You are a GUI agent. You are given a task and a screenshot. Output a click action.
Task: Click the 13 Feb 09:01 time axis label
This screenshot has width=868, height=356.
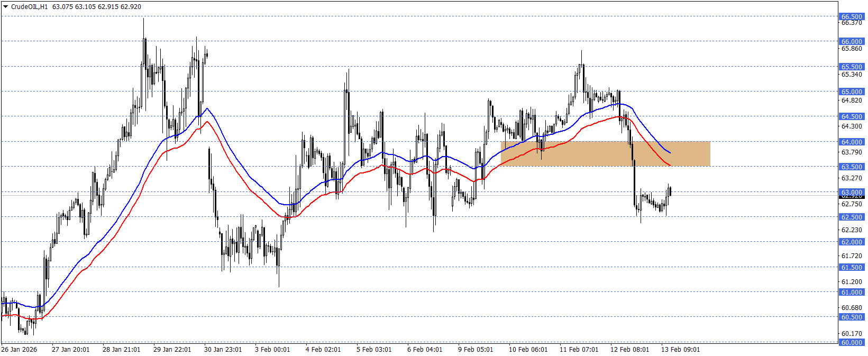pyautogui.click(x=680, y=350)
